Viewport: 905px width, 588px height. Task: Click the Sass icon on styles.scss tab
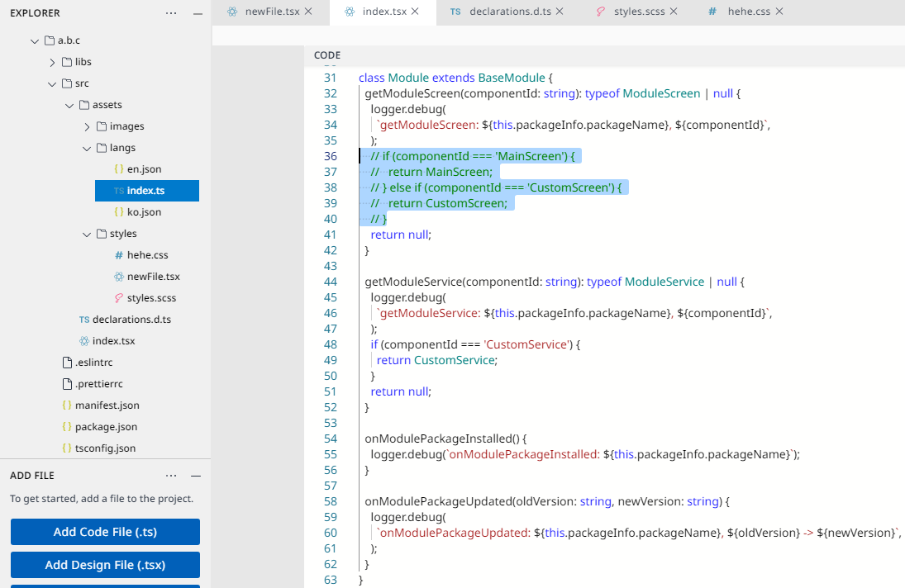[x=601, y=12]
